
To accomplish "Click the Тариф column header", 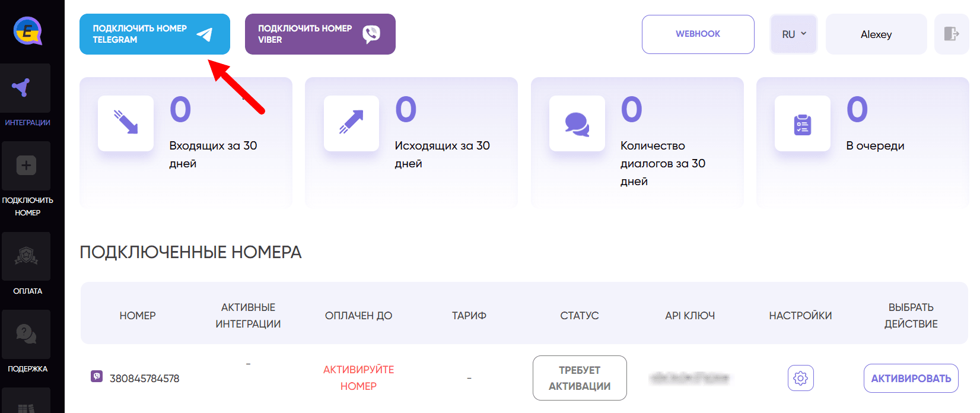I will [x=469, y=316].
